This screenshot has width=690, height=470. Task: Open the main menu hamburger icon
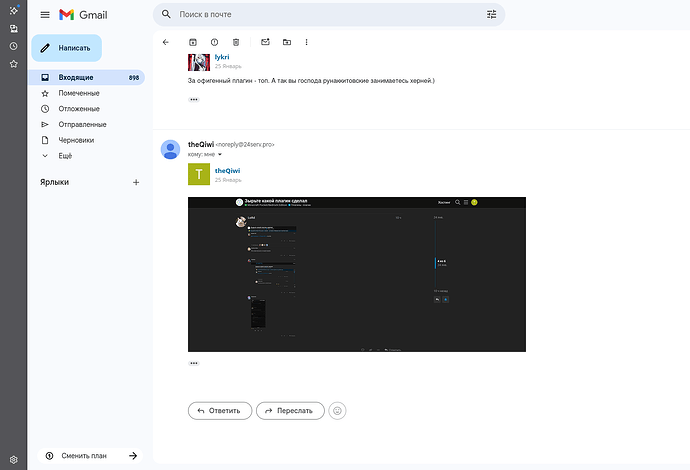pyautogui.click(x=45, y=15)
